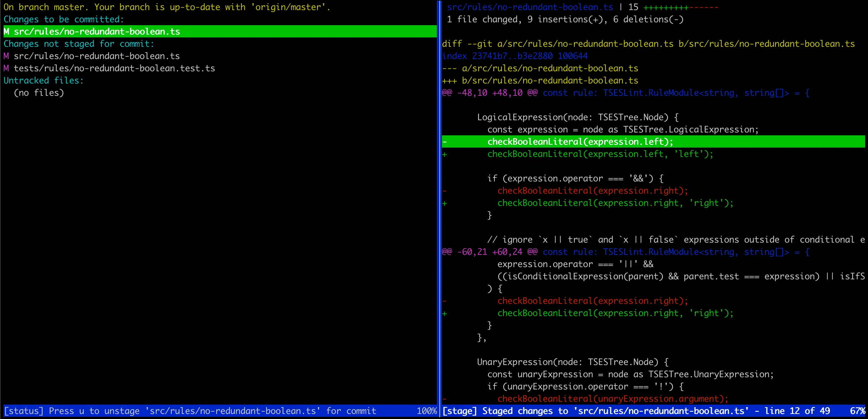Click the '+++ b/src/rules/no-redundant-boolean.ts' line
This screenshot has width=868, height=419.
[540, 80]
